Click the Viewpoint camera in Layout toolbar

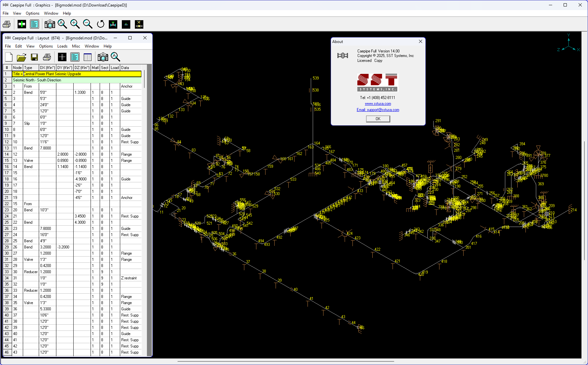[103, 57]
